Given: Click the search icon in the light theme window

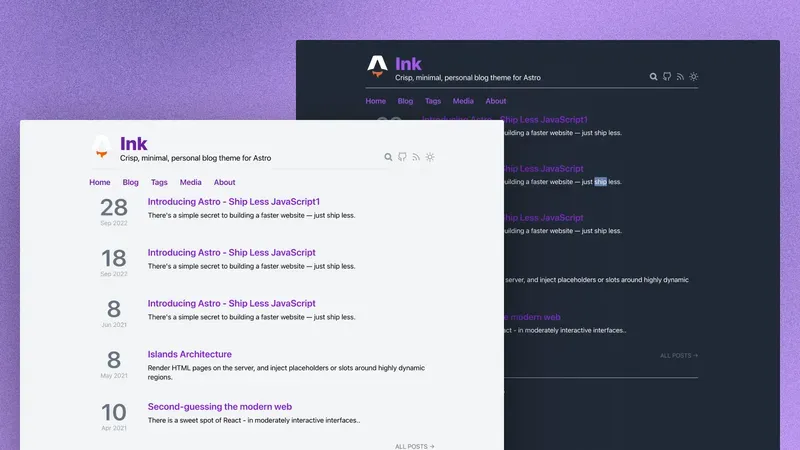Looking at the screenshot, I should [389, 157].
